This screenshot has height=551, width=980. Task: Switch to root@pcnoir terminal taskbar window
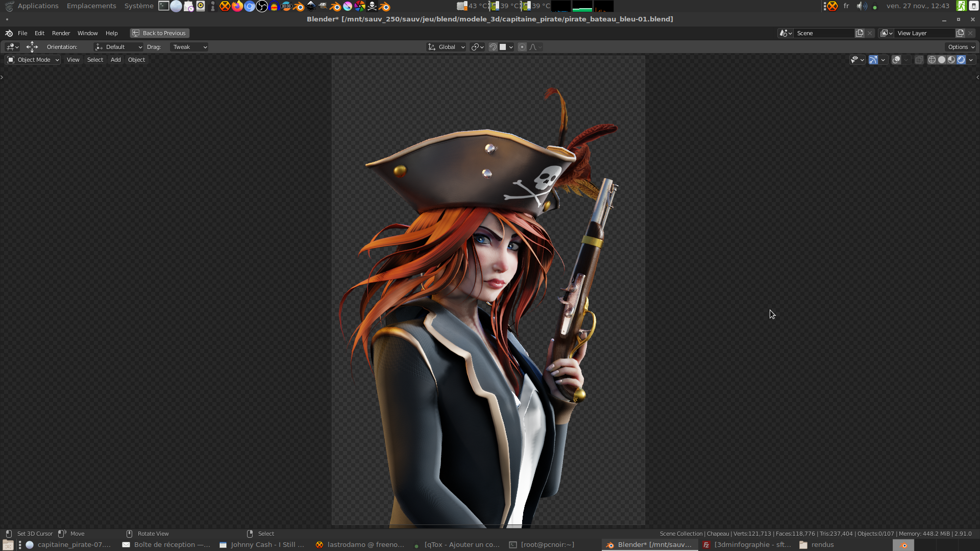(542, 545)
